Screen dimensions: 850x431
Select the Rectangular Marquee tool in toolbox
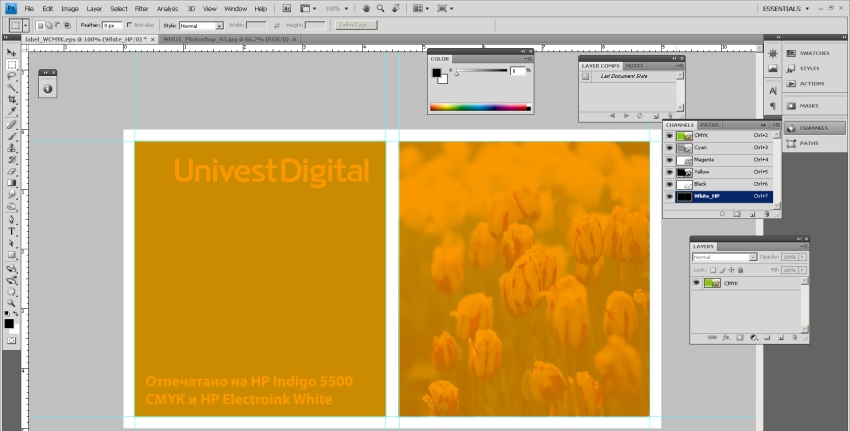(11, 65)
